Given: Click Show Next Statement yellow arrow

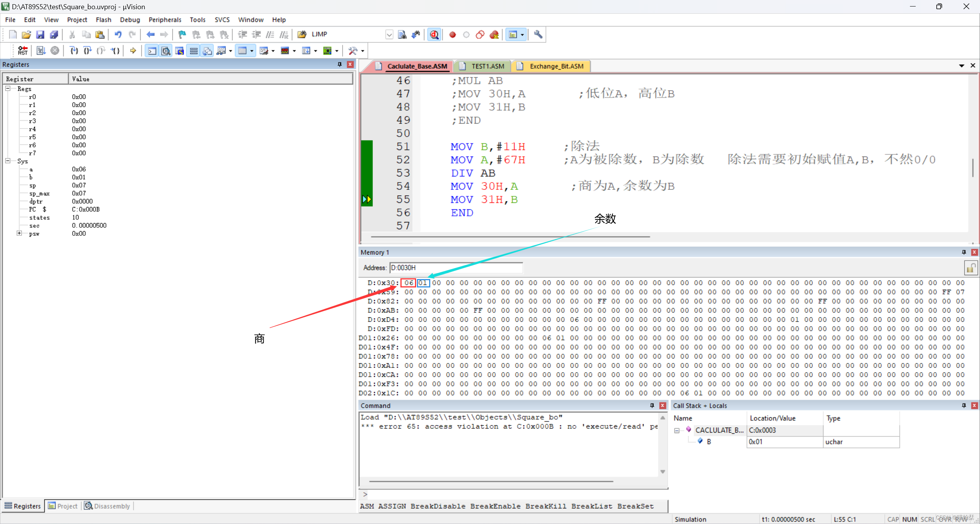Looking at the screenshot, I should click(x=133, y=51).
